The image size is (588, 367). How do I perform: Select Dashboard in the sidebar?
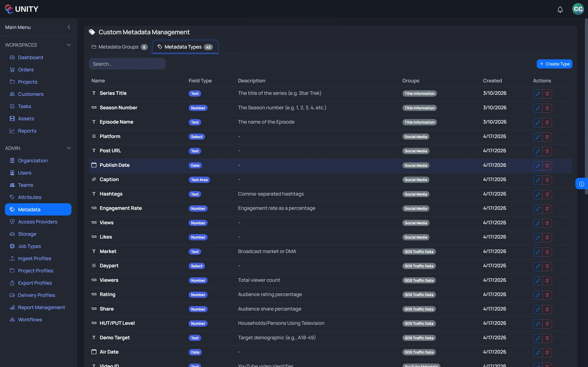[31, 57]
